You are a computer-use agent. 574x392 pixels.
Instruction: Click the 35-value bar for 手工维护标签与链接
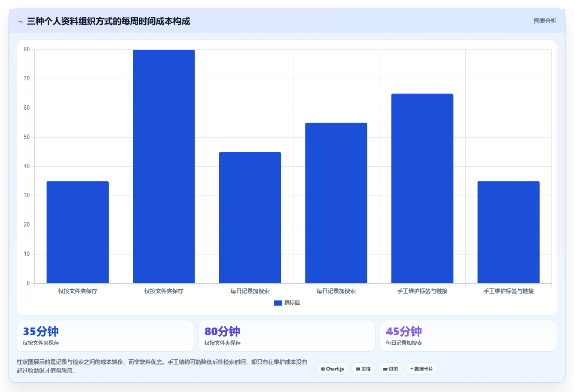point(508,232)
